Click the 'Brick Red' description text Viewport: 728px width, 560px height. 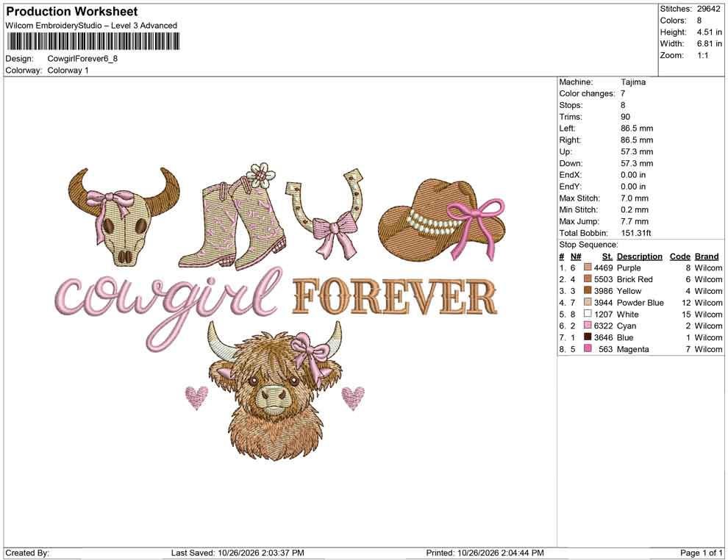click(x=635, y=279)
